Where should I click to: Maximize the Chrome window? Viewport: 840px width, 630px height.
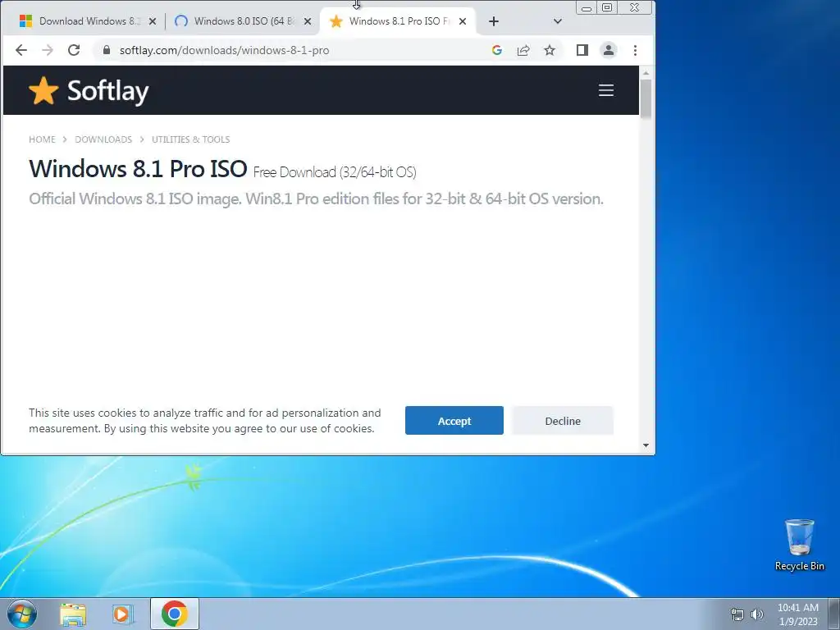(607, 7)
